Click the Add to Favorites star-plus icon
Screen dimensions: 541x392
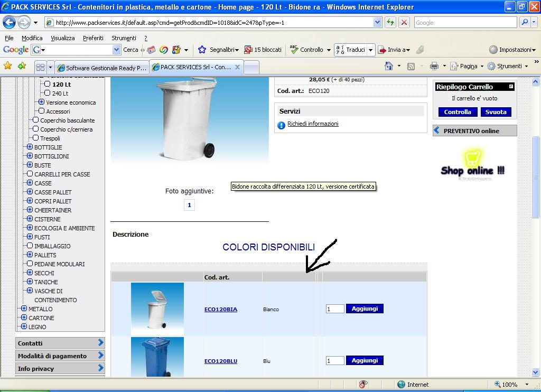click(22, 66)
